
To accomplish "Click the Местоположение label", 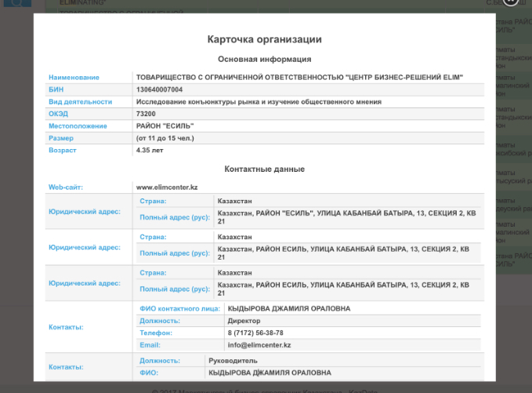I will pos(78,126).
